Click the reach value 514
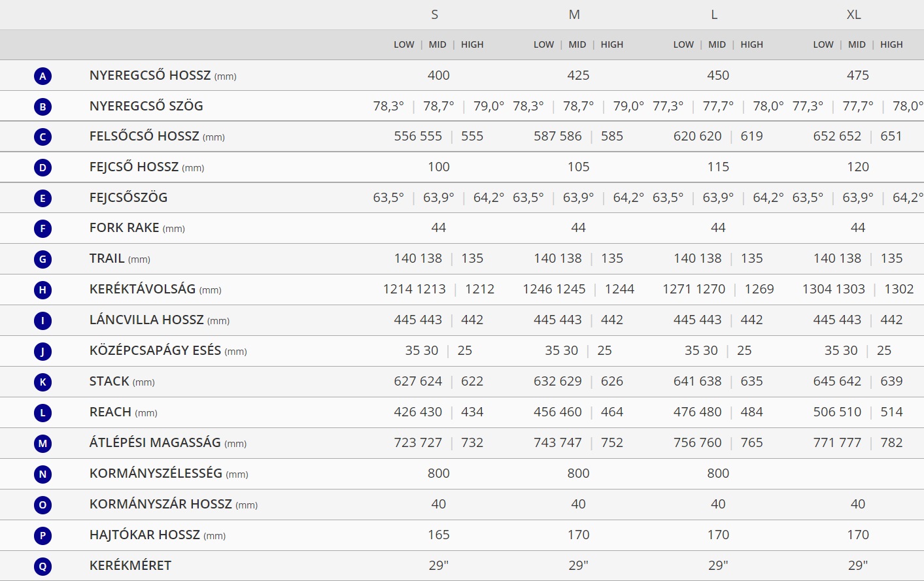924x581 pixels. [x=892, y=412]
